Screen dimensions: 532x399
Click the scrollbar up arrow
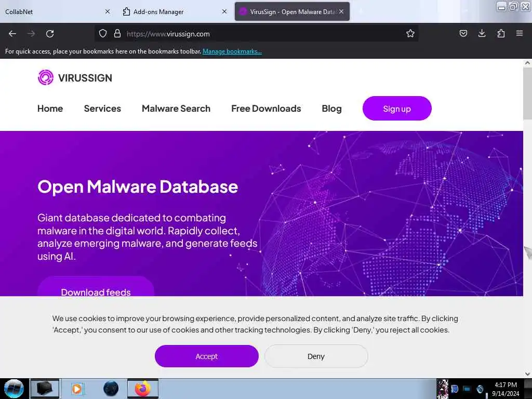click(527, 63)
